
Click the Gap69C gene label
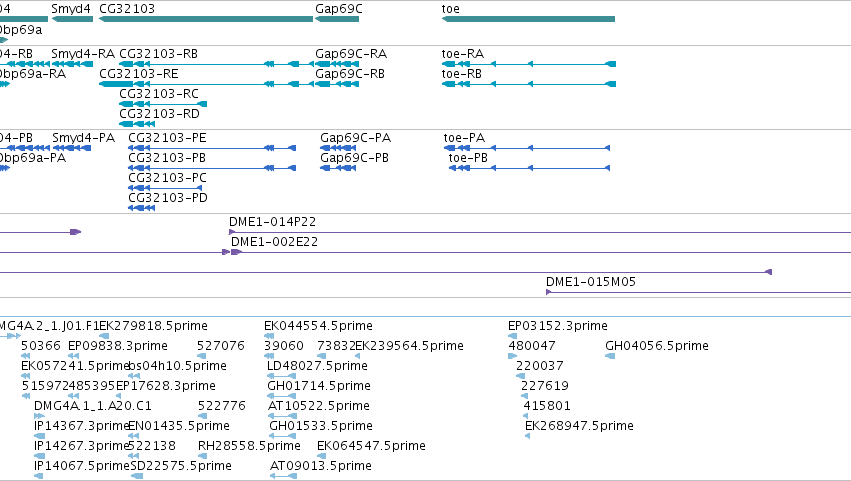(339, 9)
